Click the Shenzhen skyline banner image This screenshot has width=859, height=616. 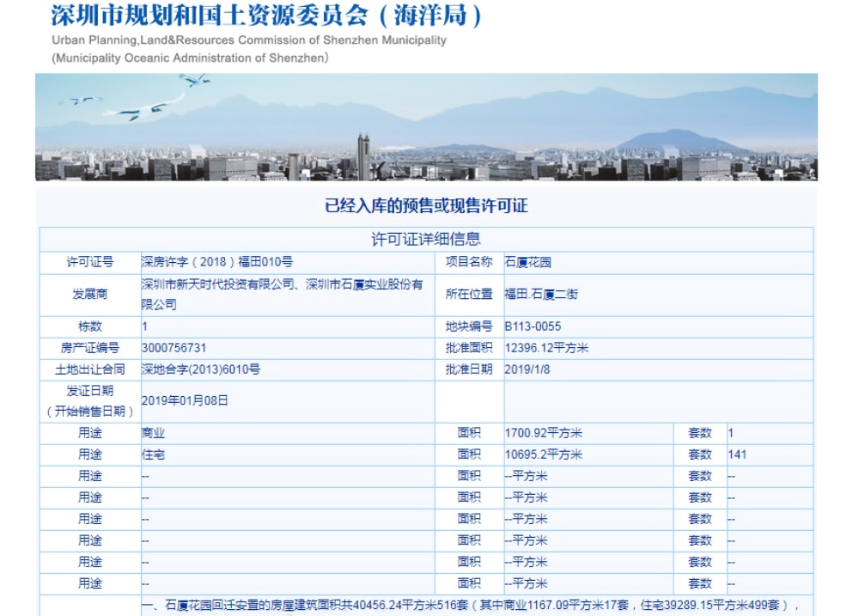426,127
